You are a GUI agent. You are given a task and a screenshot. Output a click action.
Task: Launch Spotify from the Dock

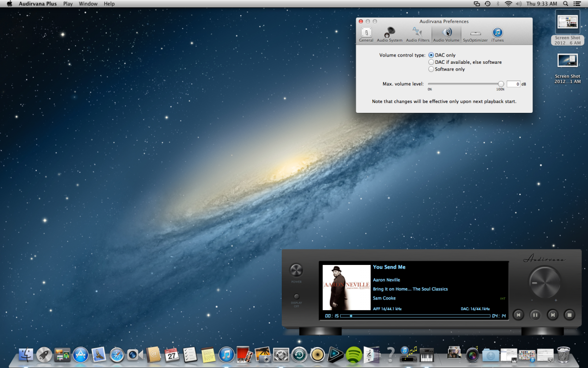353,354
